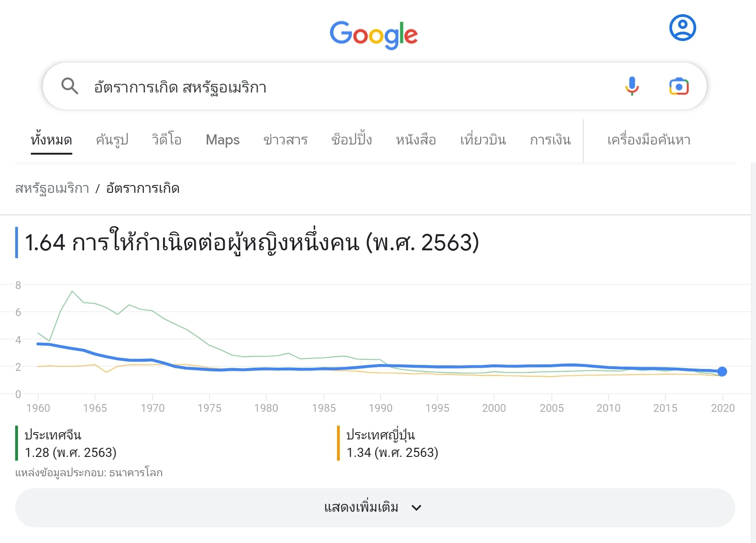Image resolution: width=756 pixels, height=543 pixels.
Task: Open the วิดีโอ videos tab
Action: click(x=167, y=139)
